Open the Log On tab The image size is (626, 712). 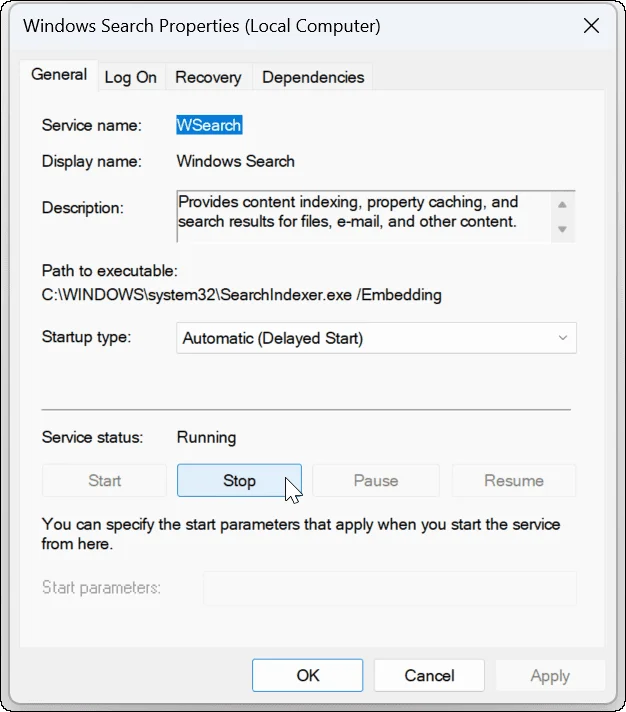click(x=131, y=77)
